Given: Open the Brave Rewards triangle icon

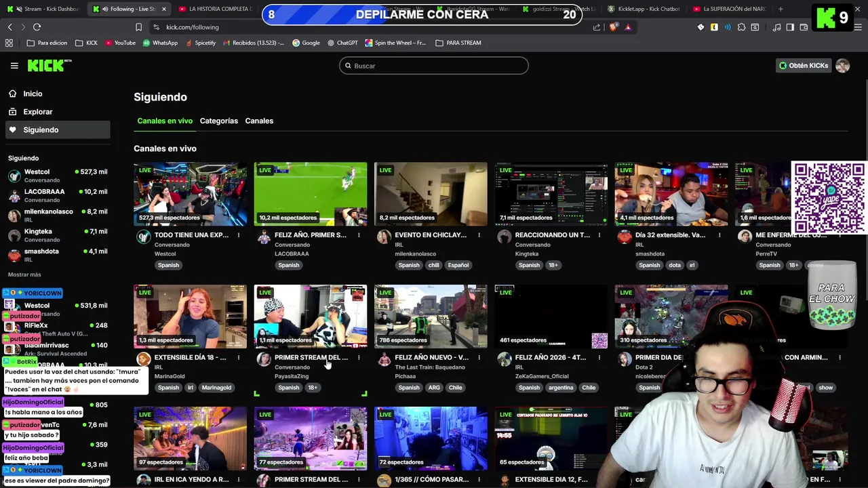Looking at the screenshot, I should click(628, 27).
